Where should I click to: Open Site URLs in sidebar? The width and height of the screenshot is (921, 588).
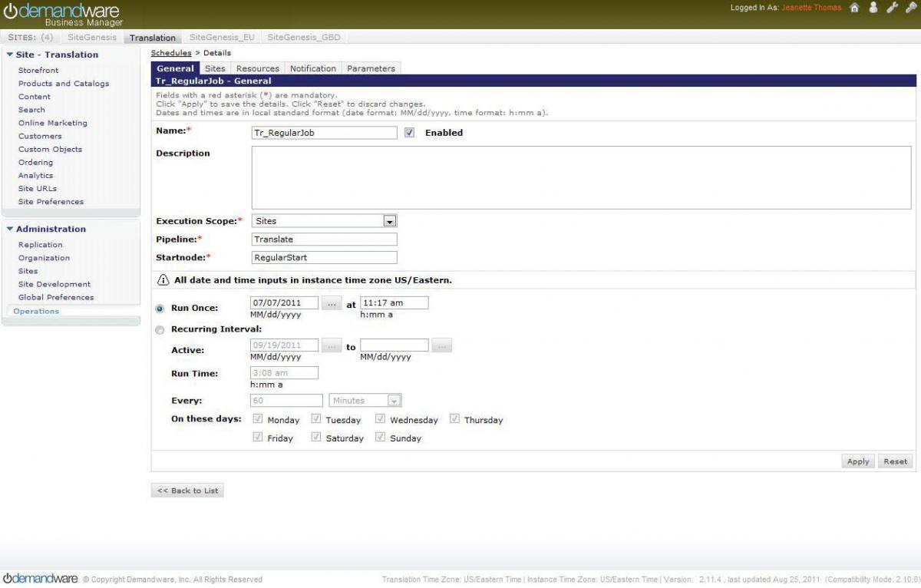pyautogui.click(x=38, y=188)
